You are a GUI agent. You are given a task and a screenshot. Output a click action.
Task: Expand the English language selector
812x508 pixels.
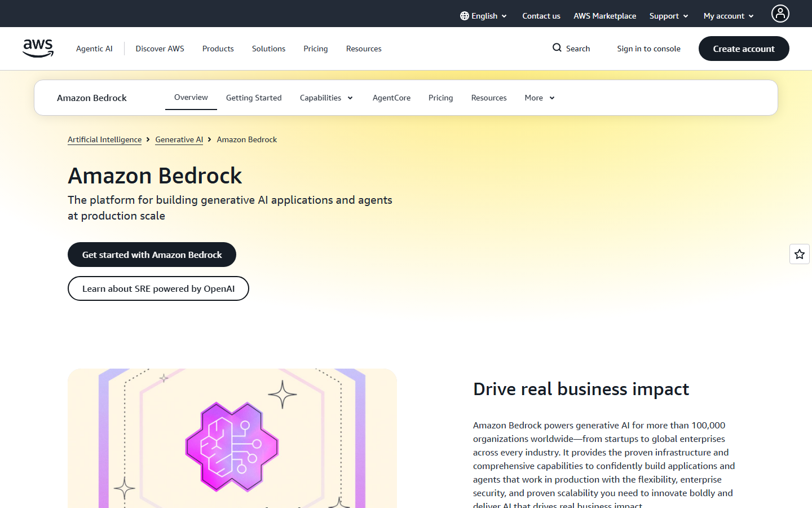484,16
